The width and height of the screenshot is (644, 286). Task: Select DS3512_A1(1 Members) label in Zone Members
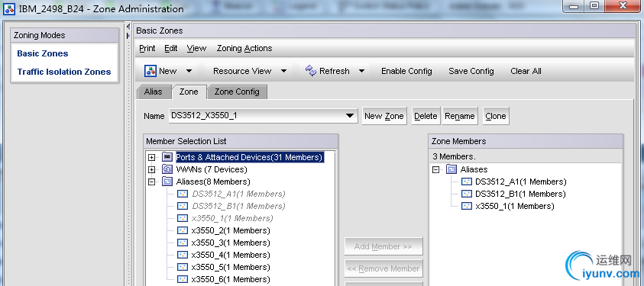click(x=521, y=182)
